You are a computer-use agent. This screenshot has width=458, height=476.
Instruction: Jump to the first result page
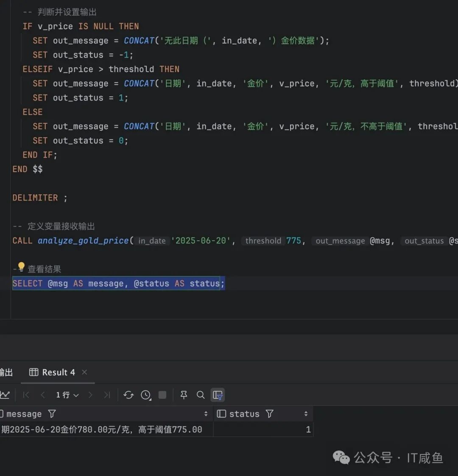[26, 395]
